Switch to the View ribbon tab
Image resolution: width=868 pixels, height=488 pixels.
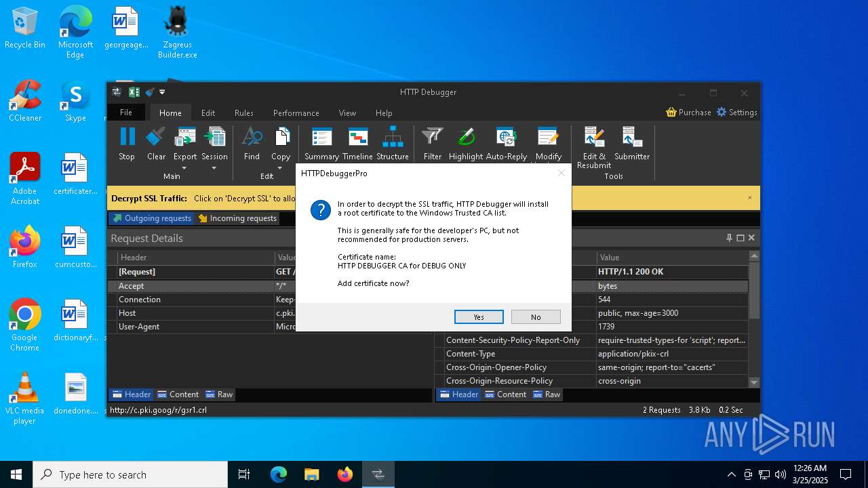(x=348, y=113)
